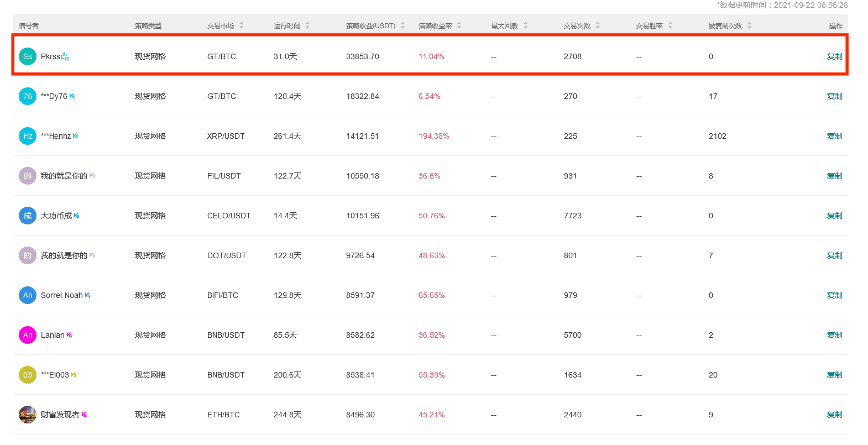Click 复制 in the ***Ei003 row
This screenshot has height=445, width=868.
coord(834,375)
